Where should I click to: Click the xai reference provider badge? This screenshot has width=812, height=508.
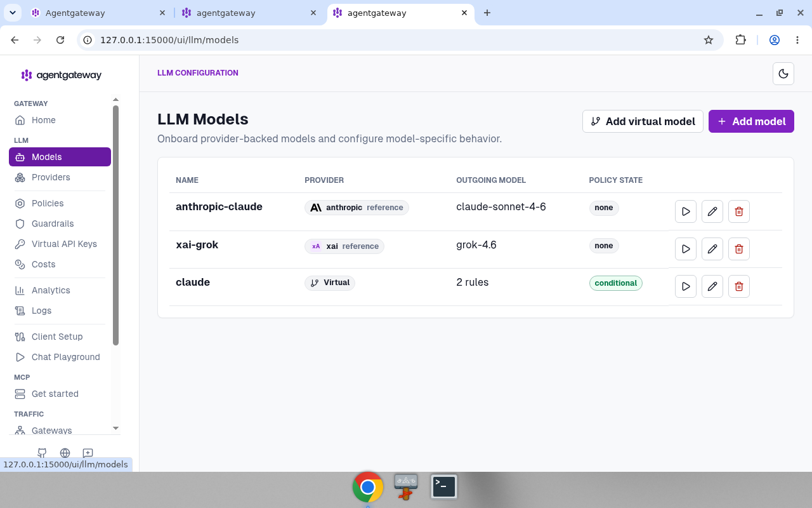344,246
